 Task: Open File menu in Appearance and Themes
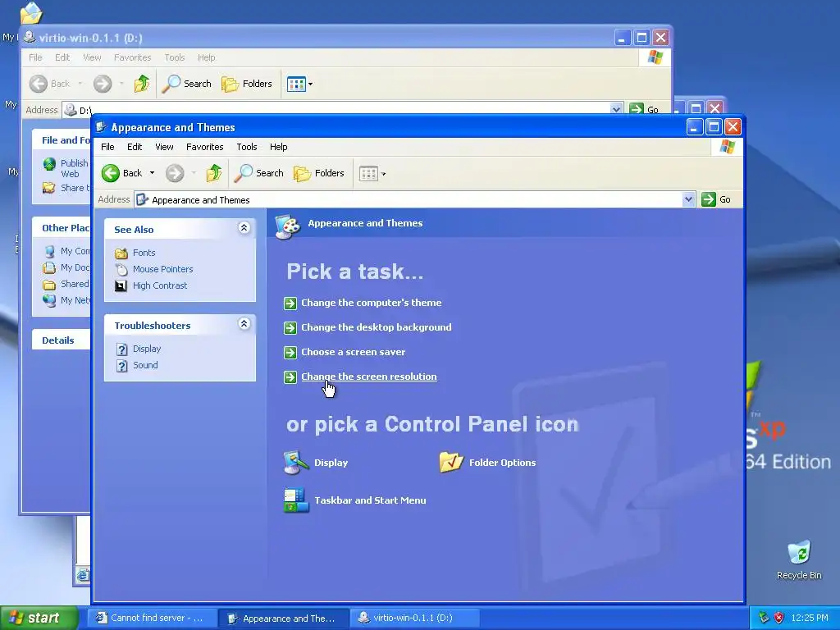pos(107,147)
